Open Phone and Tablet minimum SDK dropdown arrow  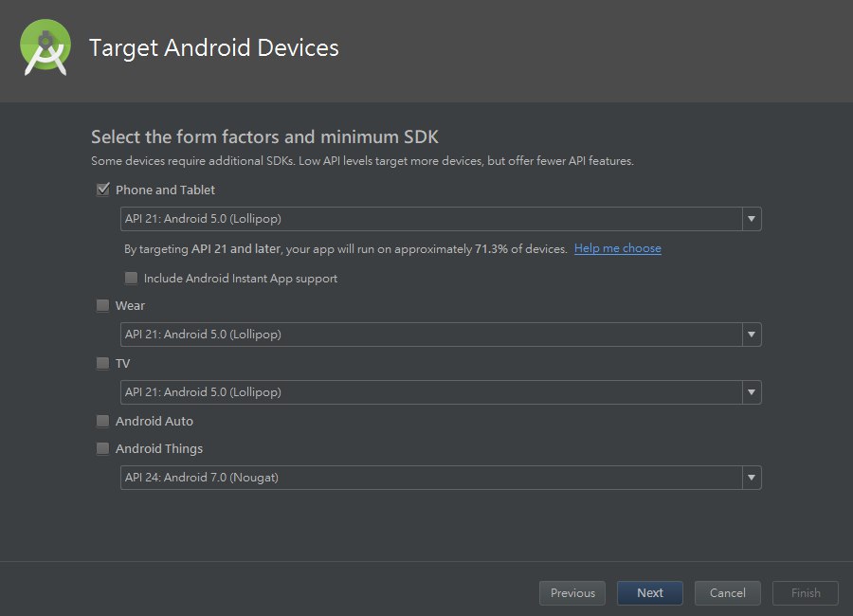(x=752, y=219)
